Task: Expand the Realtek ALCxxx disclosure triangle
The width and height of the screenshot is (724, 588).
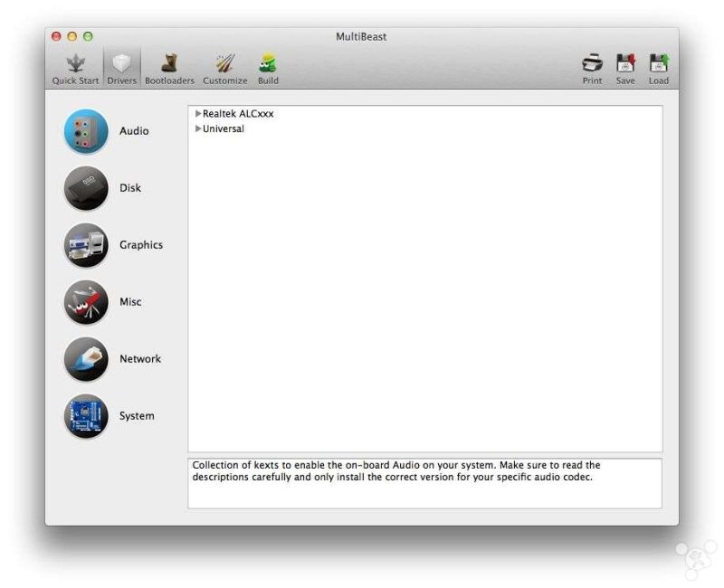Action: coord(198,114)
